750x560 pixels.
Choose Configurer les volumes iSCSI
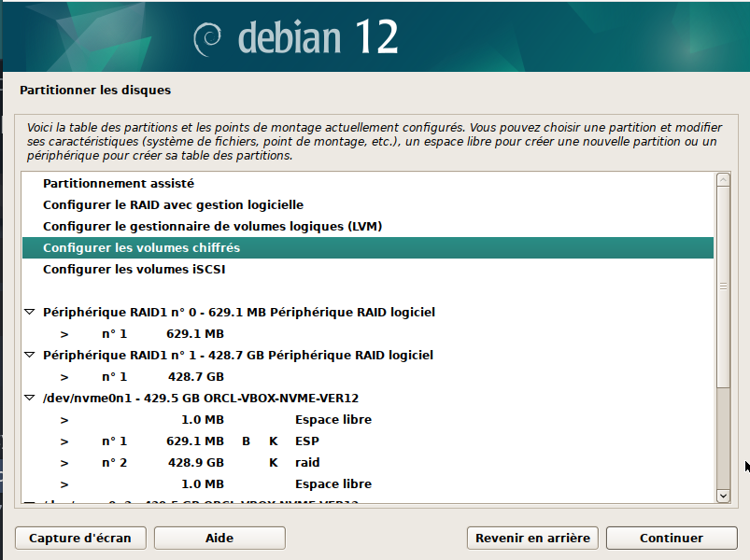pos(368,270)
